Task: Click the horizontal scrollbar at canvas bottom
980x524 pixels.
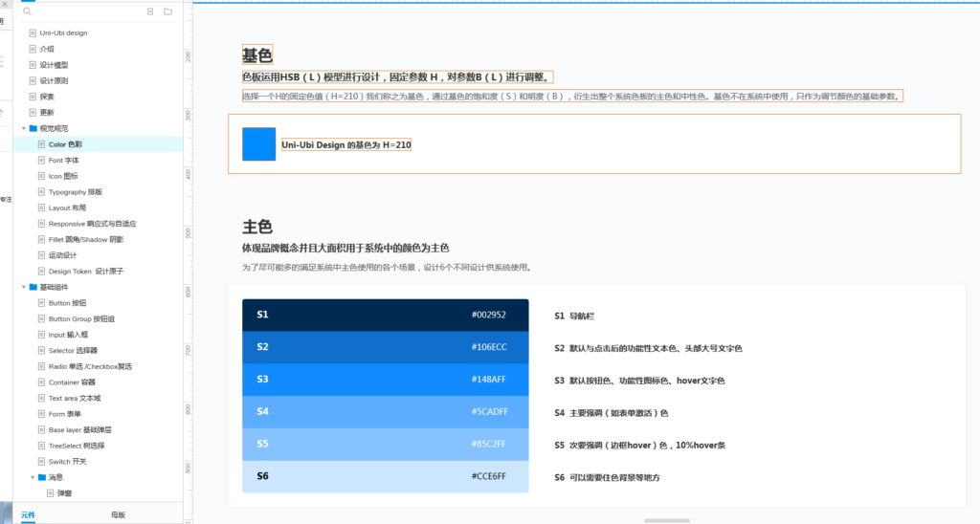Action: pos(667,520)
